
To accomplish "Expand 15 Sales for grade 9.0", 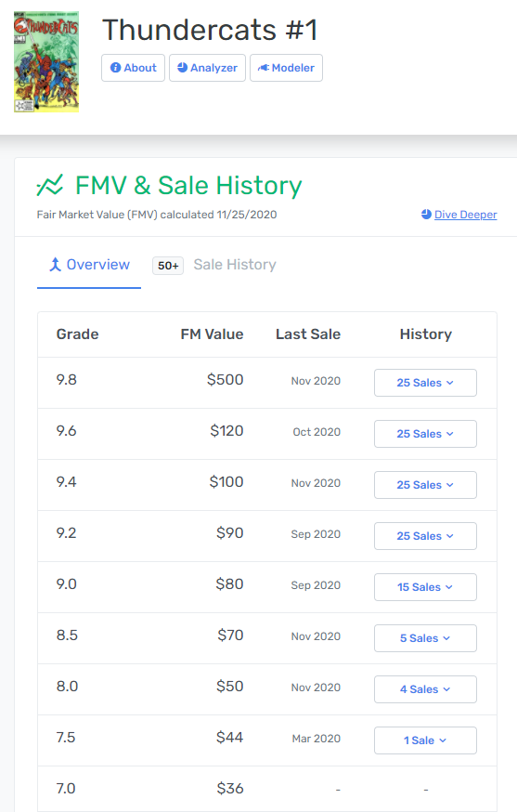I will [x=425, y=587].
